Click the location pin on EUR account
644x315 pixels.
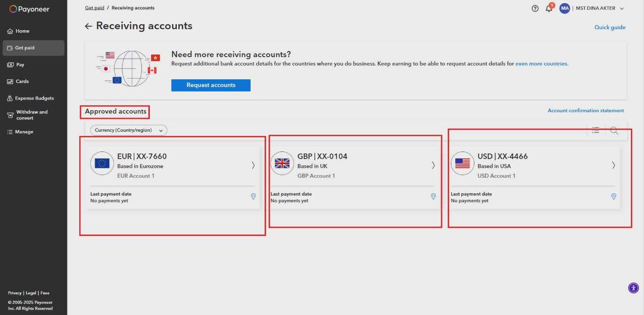click(x=253, y=197)
